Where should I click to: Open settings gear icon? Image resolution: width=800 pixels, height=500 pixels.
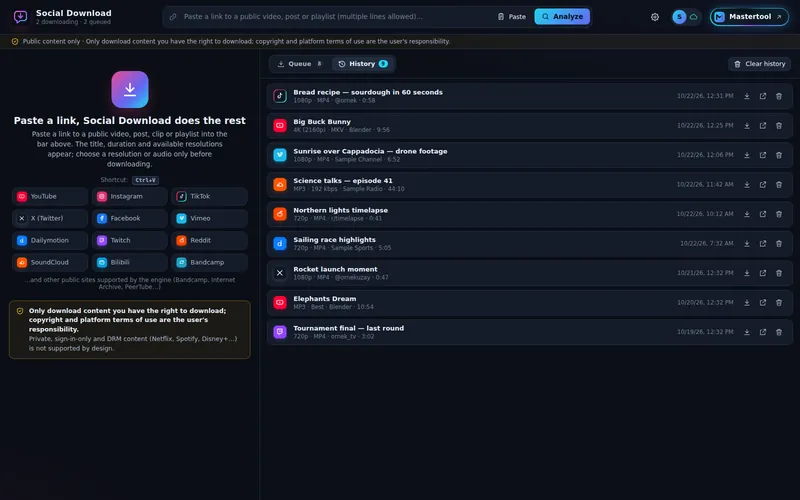point(655,17)
